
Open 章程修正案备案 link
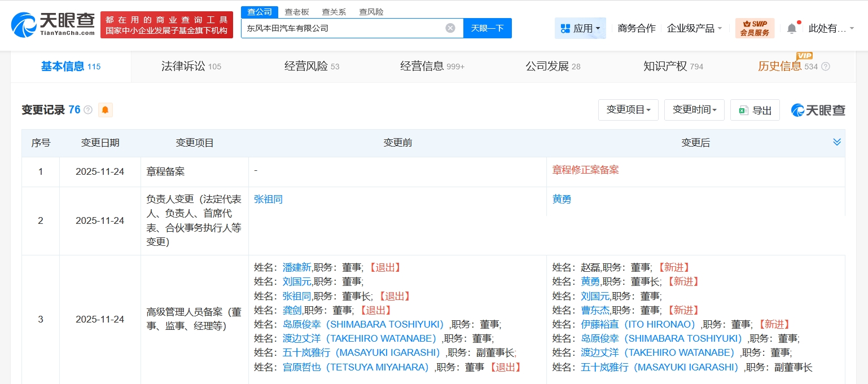[585, 170]
